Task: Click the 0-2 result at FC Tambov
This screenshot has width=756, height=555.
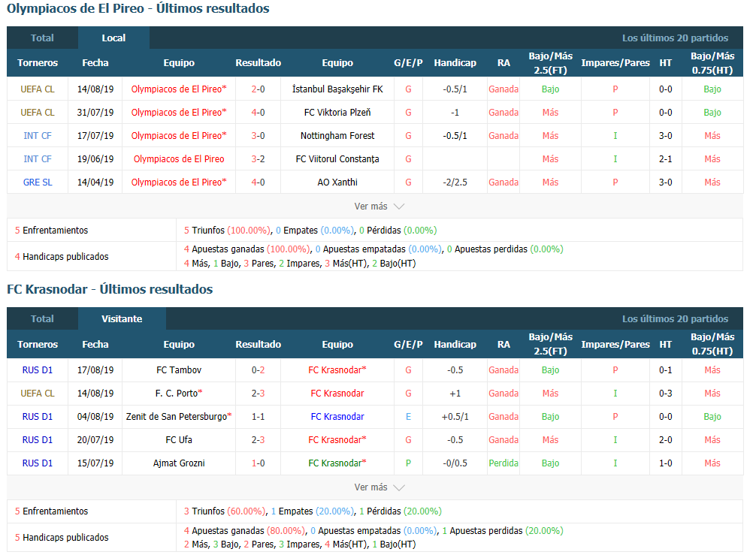Action: (x=258, y=370)
